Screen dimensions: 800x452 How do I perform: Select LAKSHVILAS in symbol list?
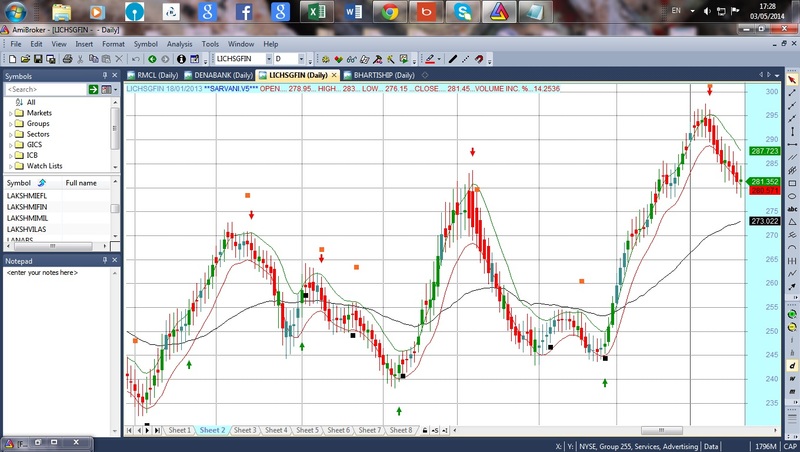(27, 230)
